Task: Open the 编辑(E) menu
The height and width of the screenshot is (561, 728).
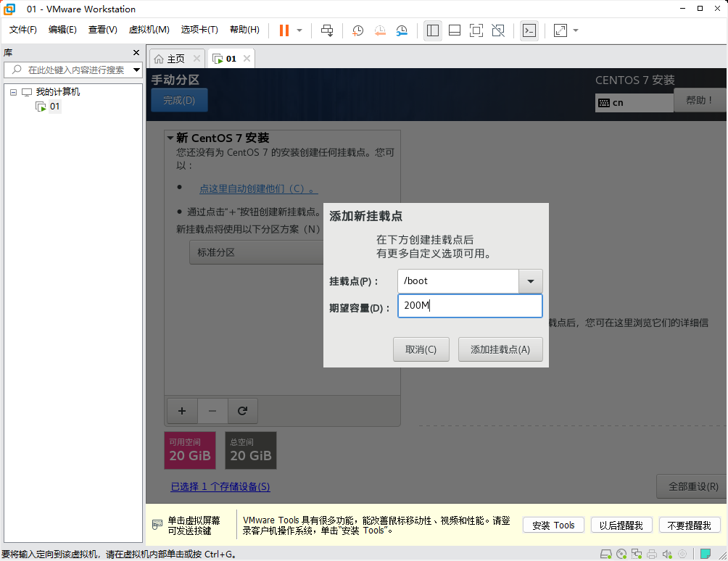Action: [62, 30]
